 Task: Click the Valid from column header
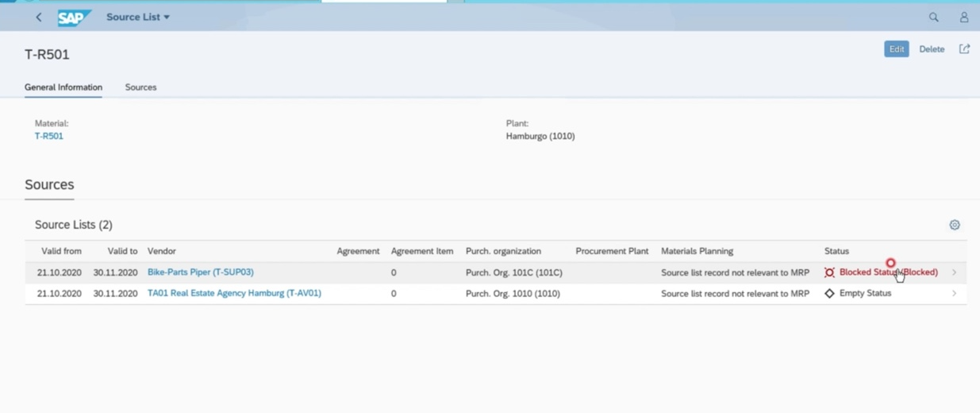(61, 251)
